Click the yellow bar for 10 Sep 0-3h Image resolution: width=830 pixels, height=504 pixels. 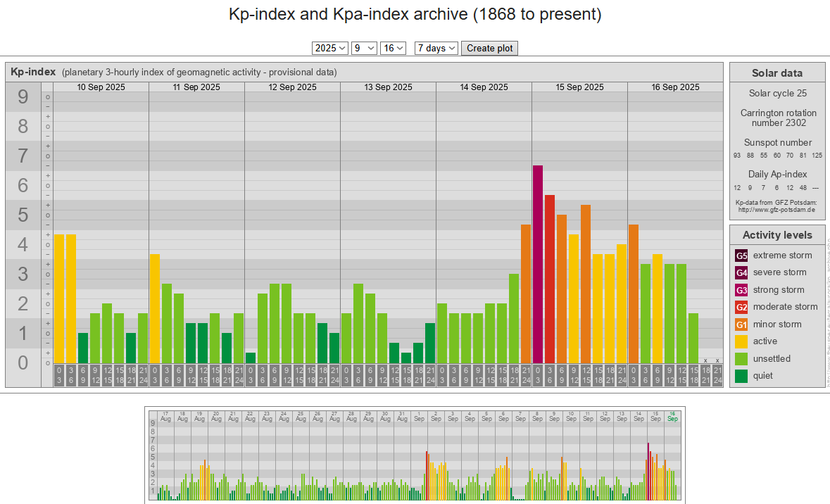point(58,298)
